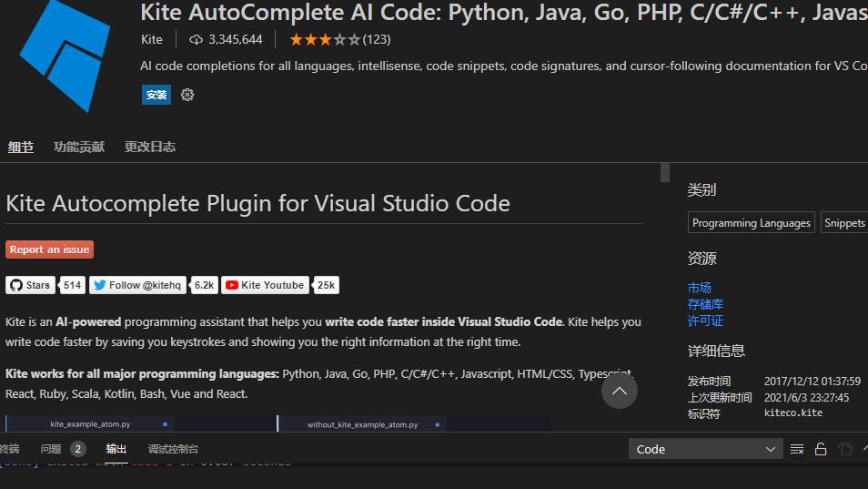Click the GitHub Stars badge
The image size is (868, 489).
pyautogui.click(x=31, y=285)
